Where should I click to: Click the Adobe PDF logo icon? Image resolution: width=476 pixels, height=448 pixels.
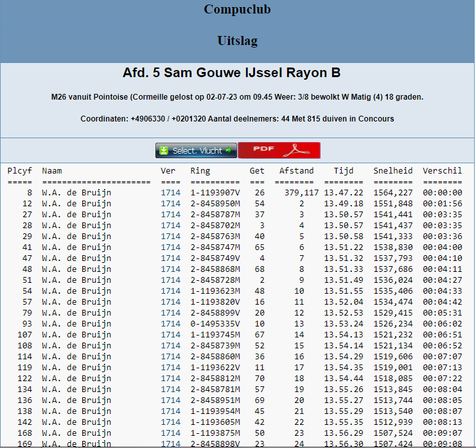[x=296, y=150]
